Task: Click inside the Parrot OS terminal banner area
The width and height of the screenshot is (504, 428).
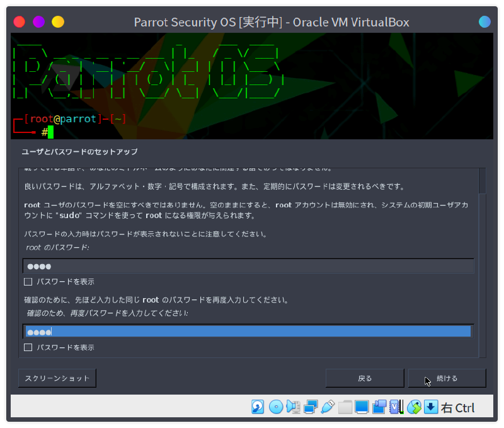Action: [189, 88]
